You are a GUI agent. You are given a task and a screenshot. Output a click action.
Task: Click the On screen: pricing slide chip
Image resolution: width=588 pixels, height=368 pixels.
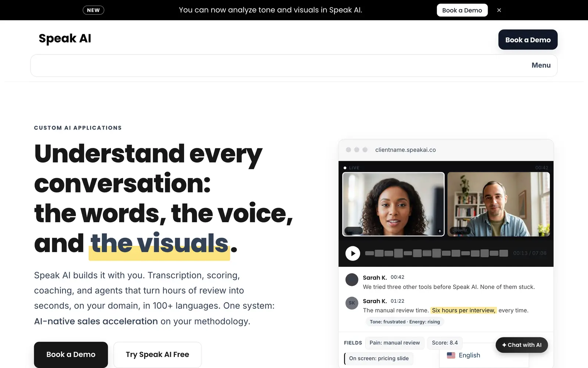[379, 358]
